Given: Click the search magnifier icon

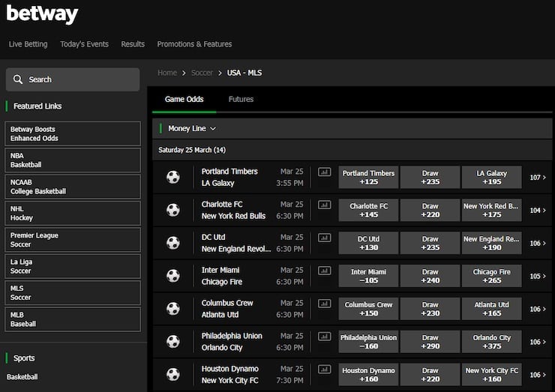Looking at the screenshot, I should coord(18,79).
